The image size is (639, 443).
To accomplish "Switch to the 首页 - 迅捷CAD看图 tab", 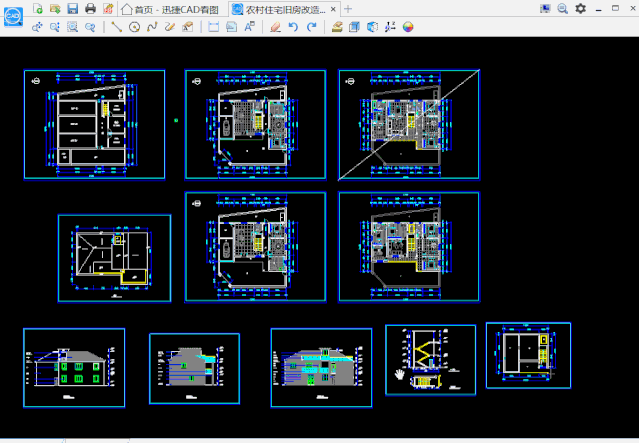I will 170,9.
